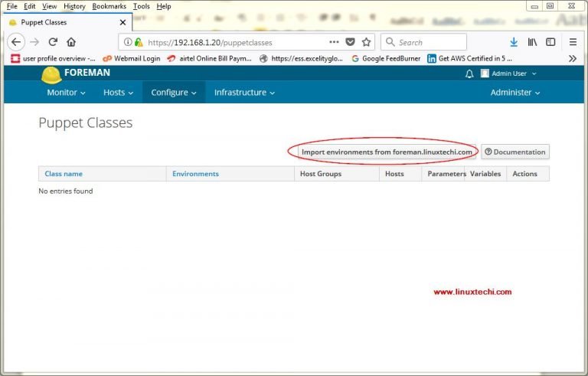Open the user profile overview bookmark
The image size is (588, 376).
click(x=53, y=58)
